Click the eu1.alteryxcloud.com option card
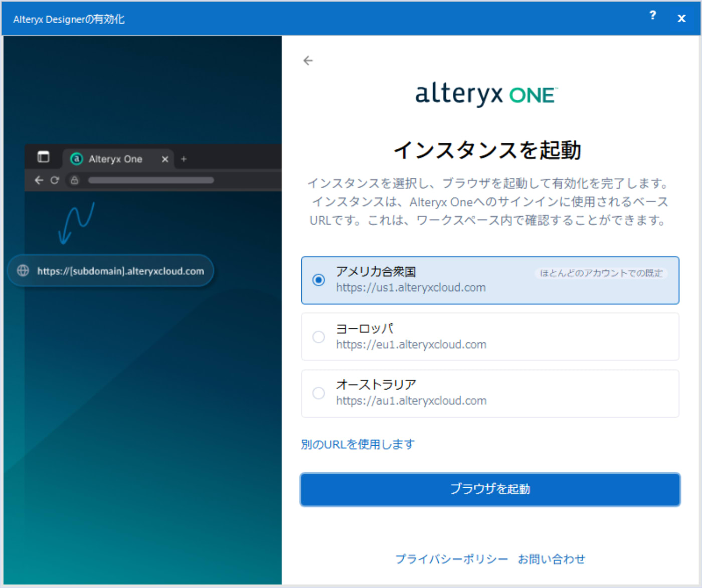 [x=490, y=337]
